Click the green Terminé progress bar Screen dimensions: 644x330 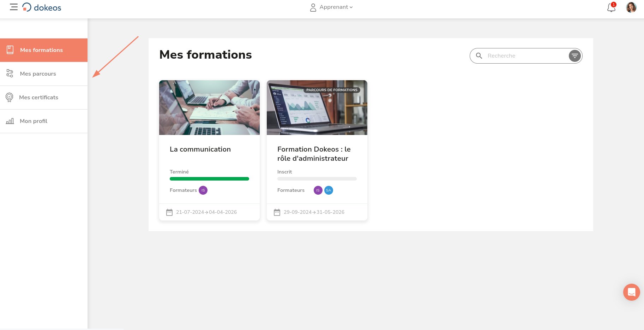coord(209,179)
